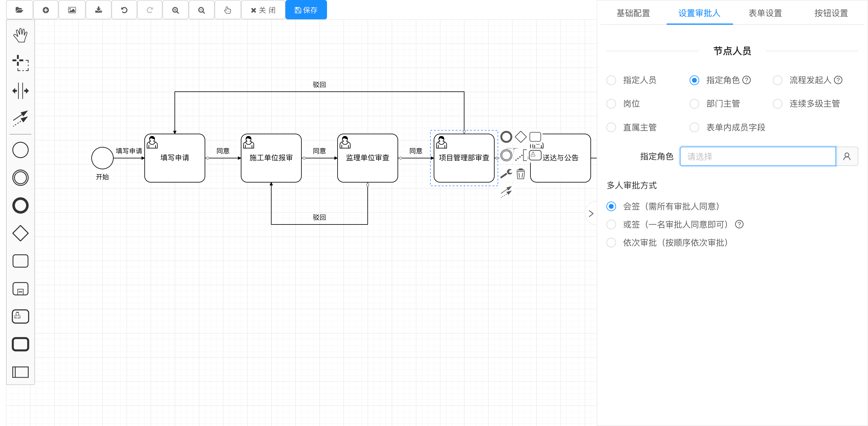Pick the gateway diamond from palette
This screenshot has height=426, width=868.
point(20,233)
